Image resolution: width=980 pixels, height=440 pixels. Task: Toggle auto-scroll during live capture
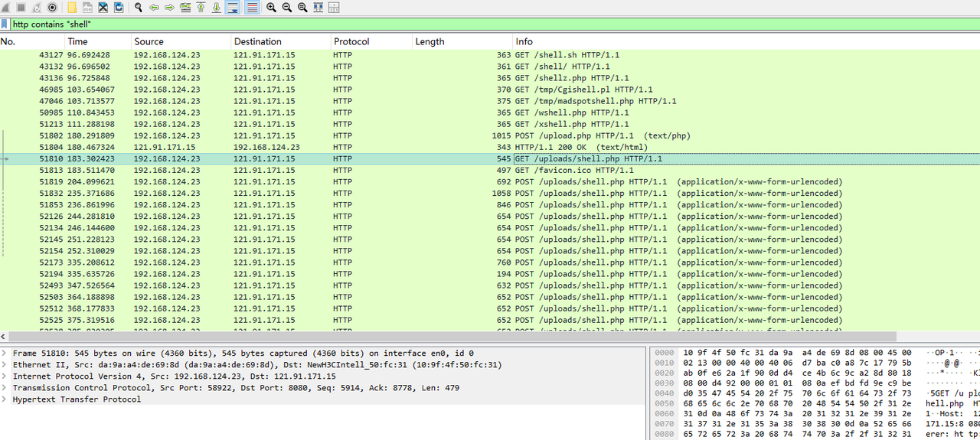[x=233, y=8]
